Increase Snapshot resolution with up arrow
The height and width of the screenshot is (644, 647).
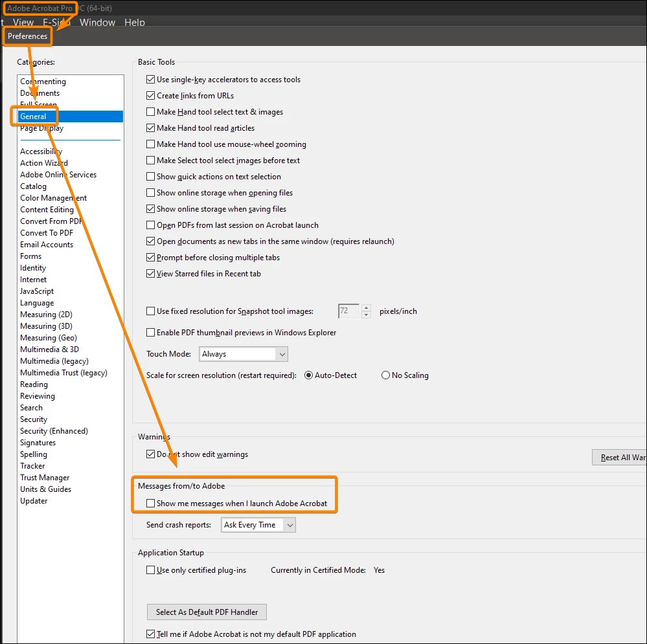[366, 307]
